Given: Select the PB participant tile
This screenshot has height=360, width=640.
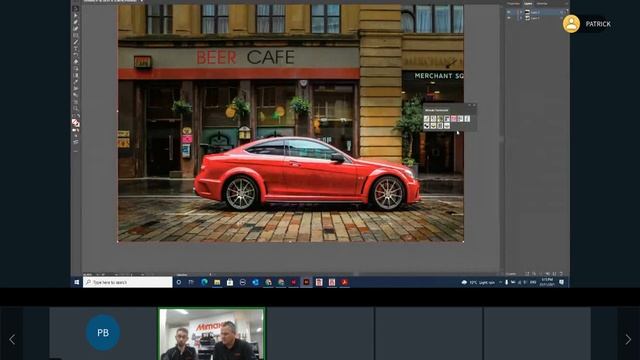Looking at the screenshot, I should tap(103, 333).
